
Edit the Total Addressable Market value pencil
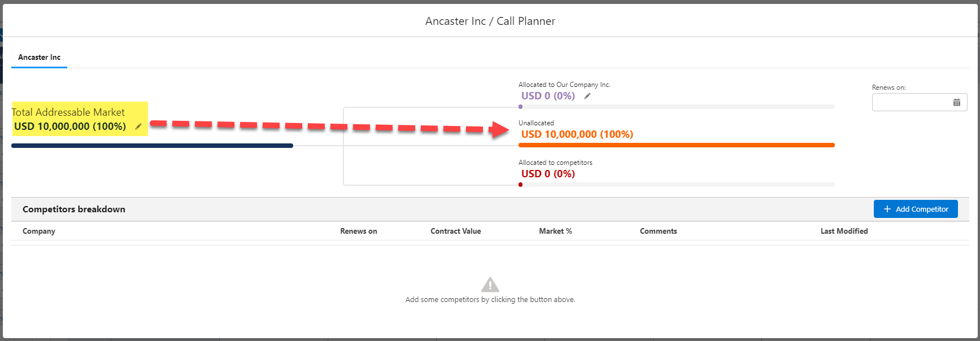[x=138, y=126]
